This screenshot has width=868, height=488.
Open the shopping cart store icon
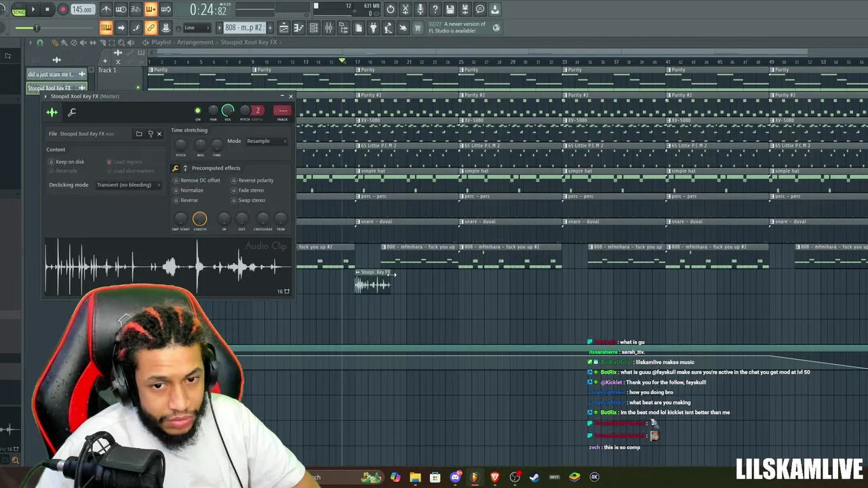418,28
